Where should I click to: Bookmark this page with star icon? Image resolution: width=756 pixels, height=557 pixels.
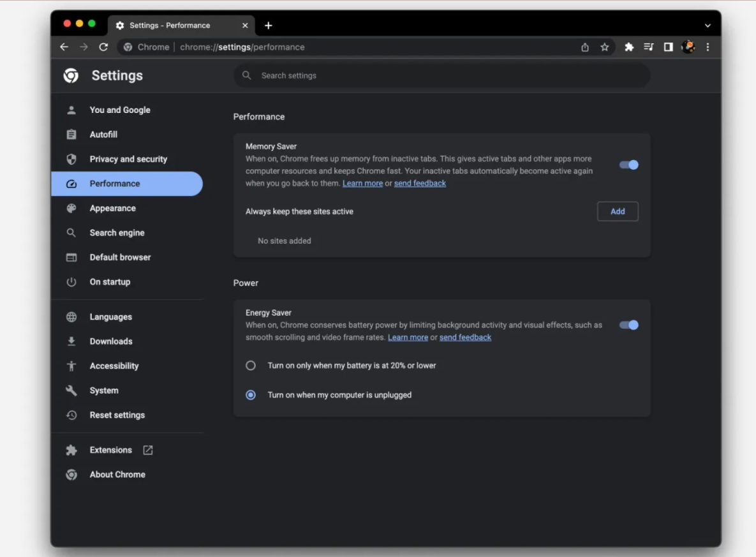coord(605,47)
